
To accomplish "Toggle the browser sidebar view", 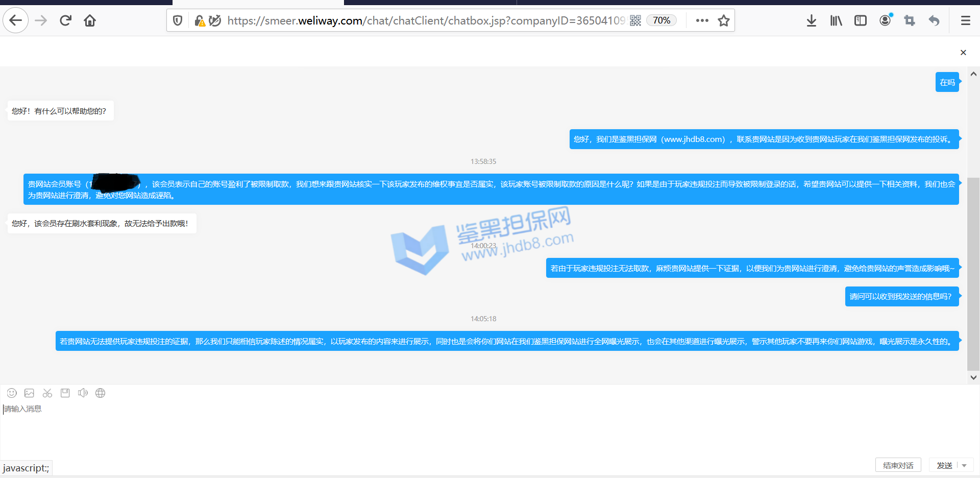I will pyautogui.click(x=861, y=20).
